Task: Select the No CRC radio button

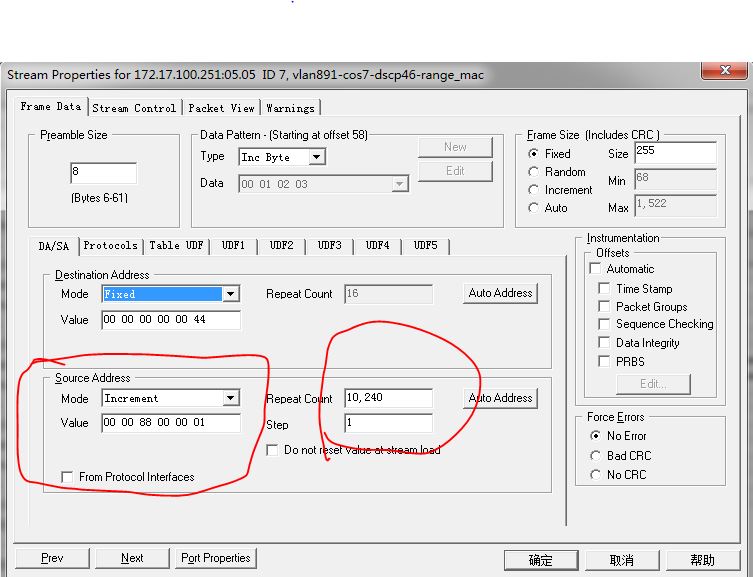Action: 595,475
